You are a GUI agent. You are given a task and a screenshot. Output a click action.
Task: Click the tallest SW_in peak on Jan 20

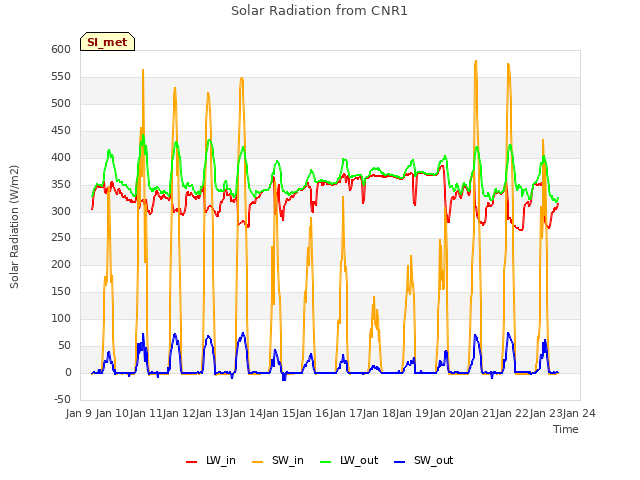point(476,61)
